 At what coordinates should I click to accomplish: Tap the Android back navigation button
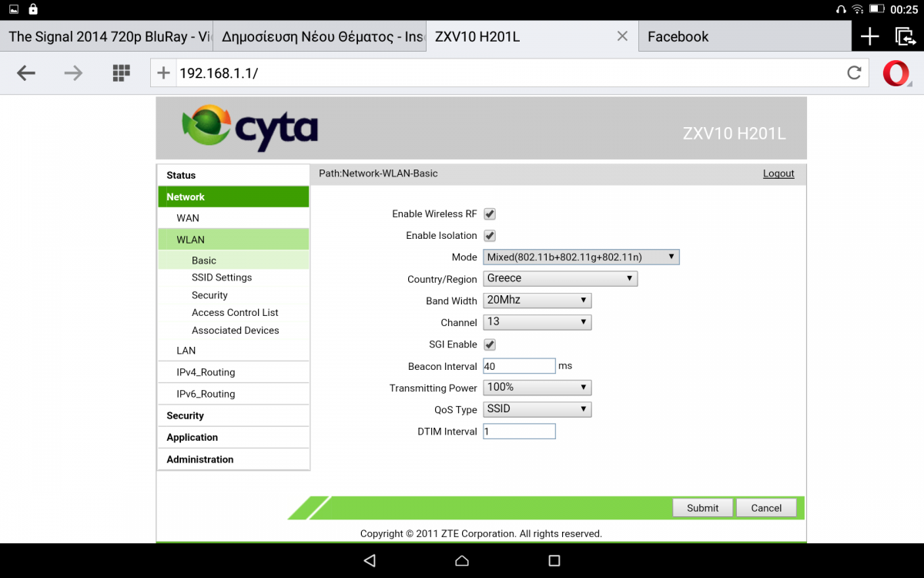[370, 560]
